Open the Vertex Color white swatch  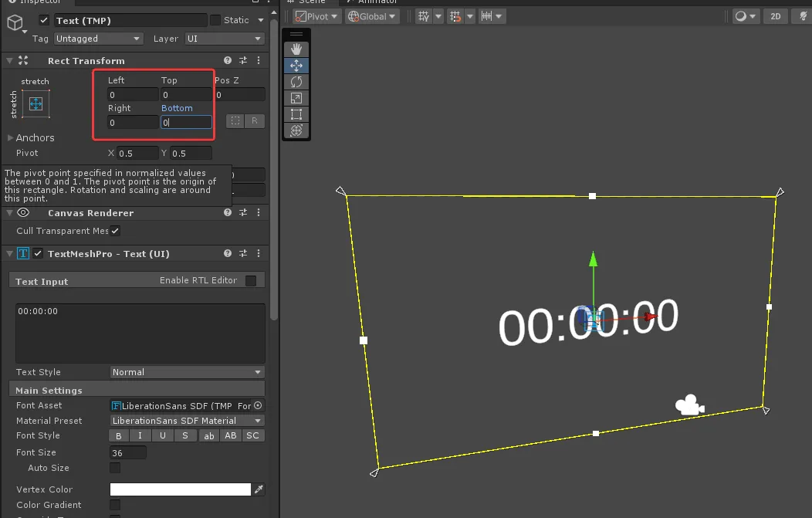[x=181, y=489]
